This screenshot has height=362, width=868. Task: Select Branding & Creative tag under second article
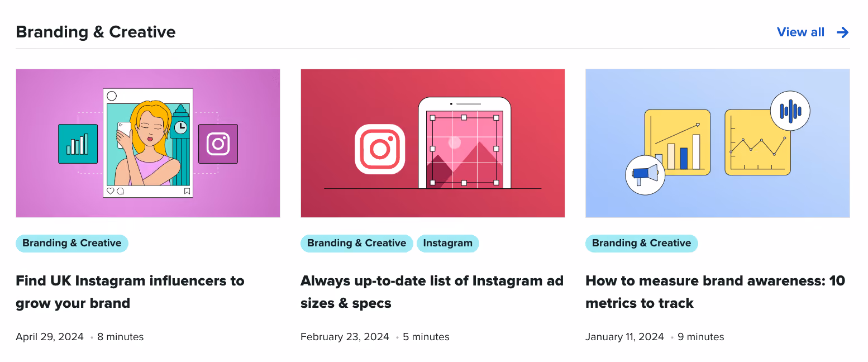click(x=357, y=244)
